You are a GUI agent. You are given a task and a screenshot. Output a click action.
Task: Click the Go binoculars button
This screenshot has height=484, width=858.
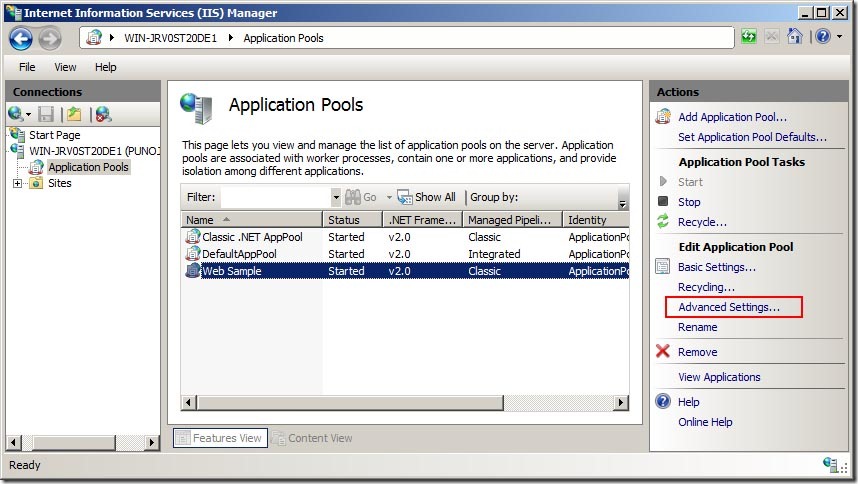(361, 197)
